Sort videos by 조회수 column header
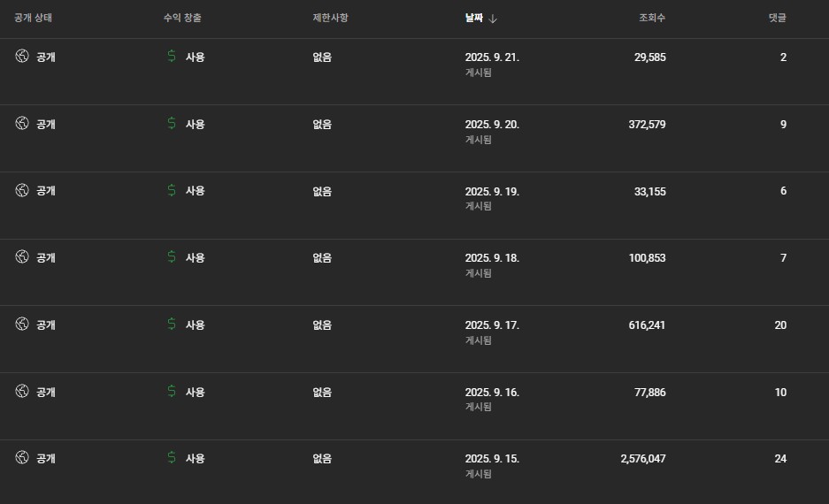 point(652,18)
